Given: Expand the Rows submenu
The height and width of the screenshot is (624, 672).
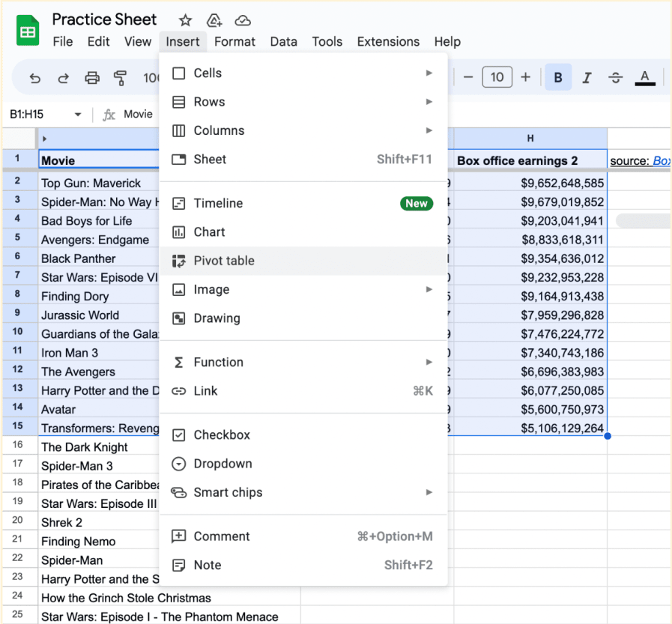Looking at the screenshot, I should pos(303,102).
